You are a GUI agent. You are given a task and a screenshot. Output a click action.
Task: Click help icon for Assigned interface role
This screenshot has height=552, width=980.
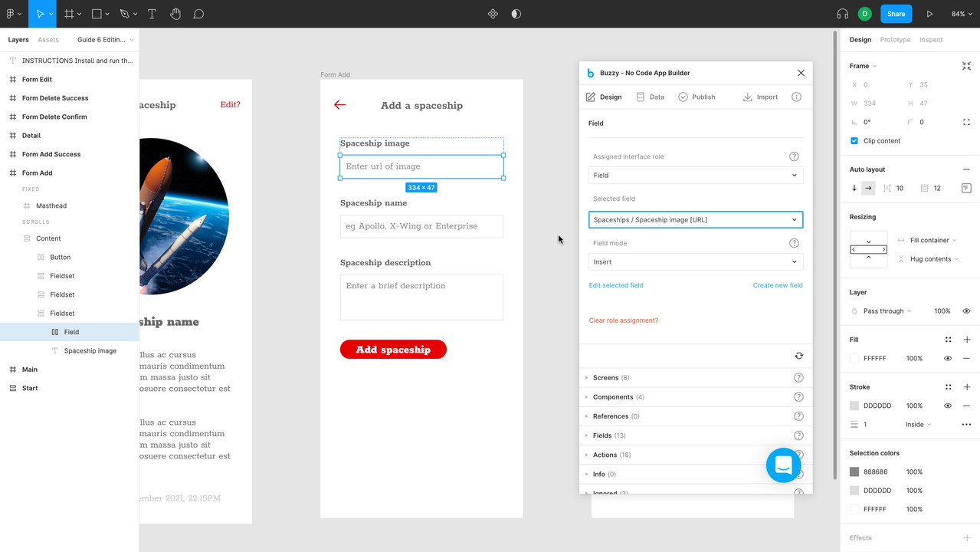[x=794, y=156]
